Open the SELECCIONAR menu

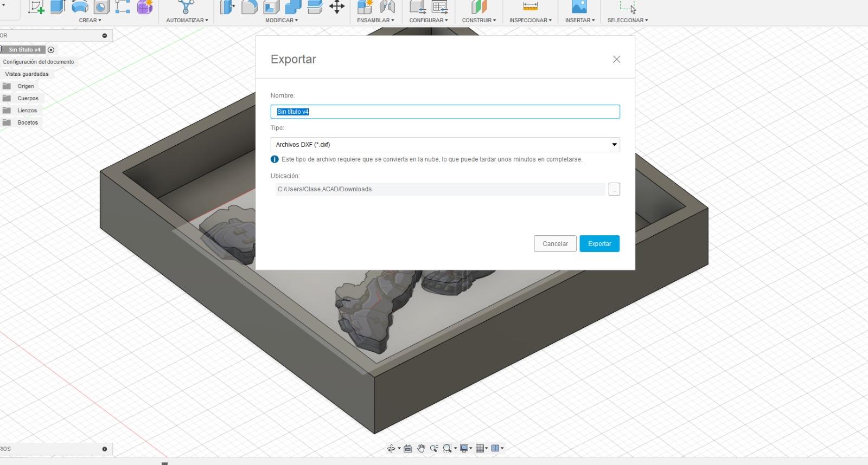coord(628,20)
